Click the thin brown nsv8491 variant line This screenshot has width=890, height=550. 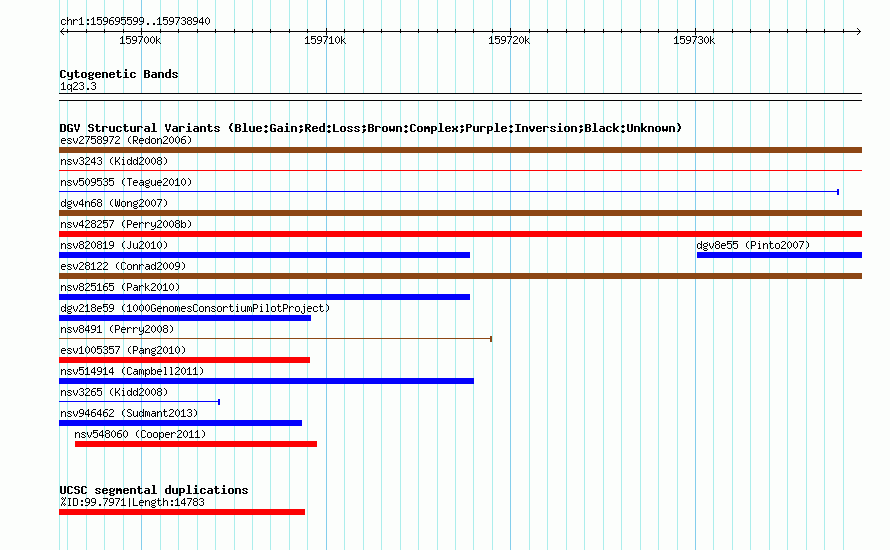275,339
